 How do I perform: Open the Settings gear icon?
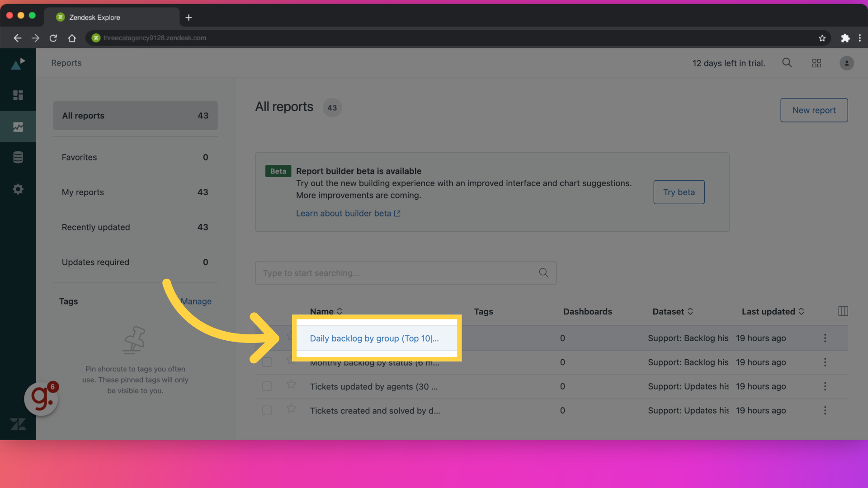(x=18, y=189)
